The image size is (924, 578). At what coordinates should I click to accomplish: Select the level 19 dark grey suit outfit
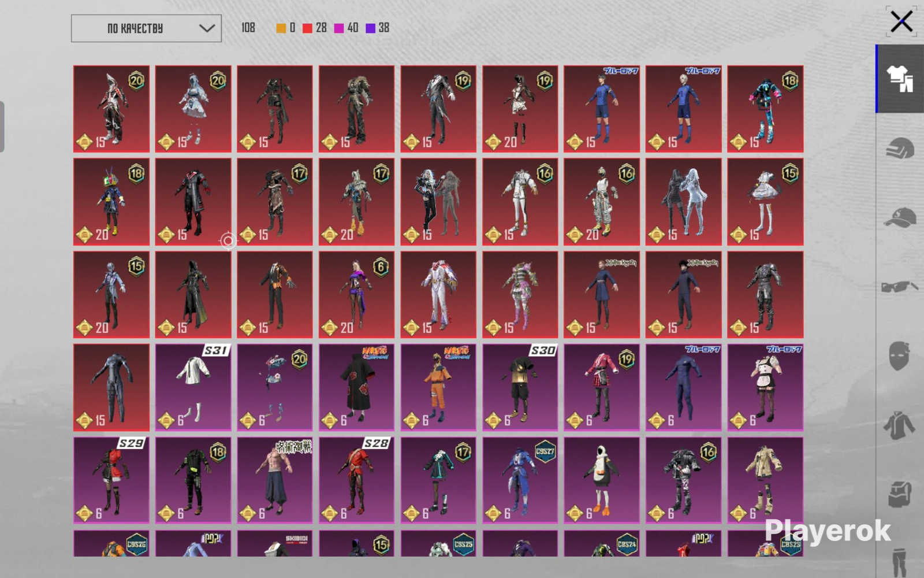tap(438, 109)
